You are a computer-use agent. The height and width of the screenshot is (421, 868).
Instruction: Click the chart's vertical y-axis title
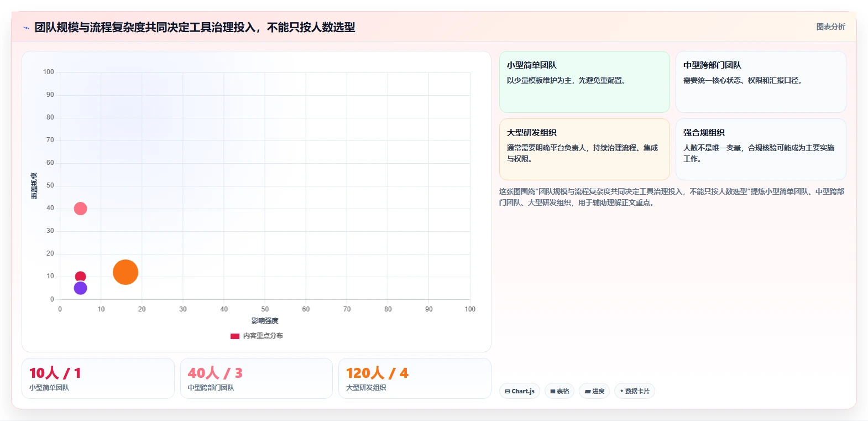coord(34,186)
